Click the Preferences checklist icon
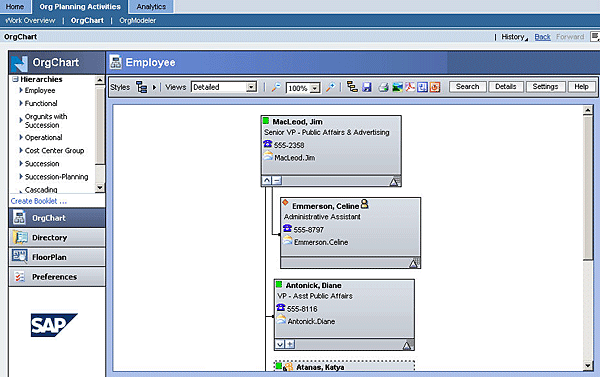 coord(19,276)
